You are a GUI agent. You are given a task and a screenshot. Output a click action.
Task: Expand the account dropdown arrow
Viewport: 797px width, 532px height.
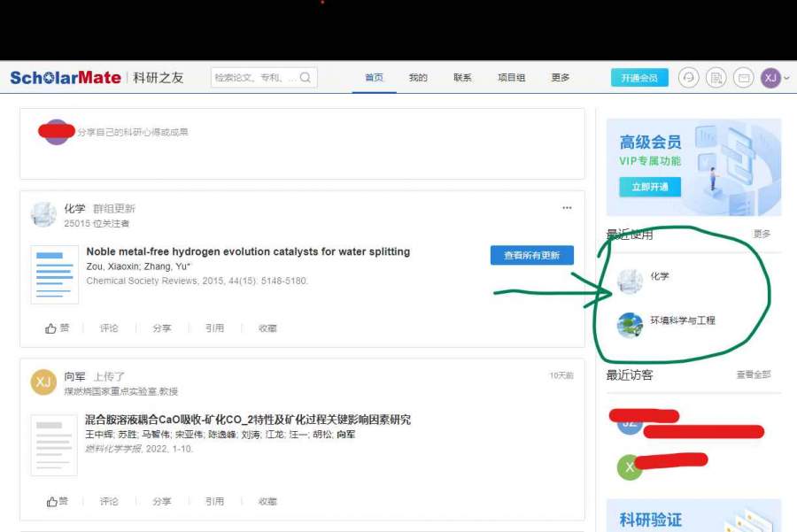787,78
